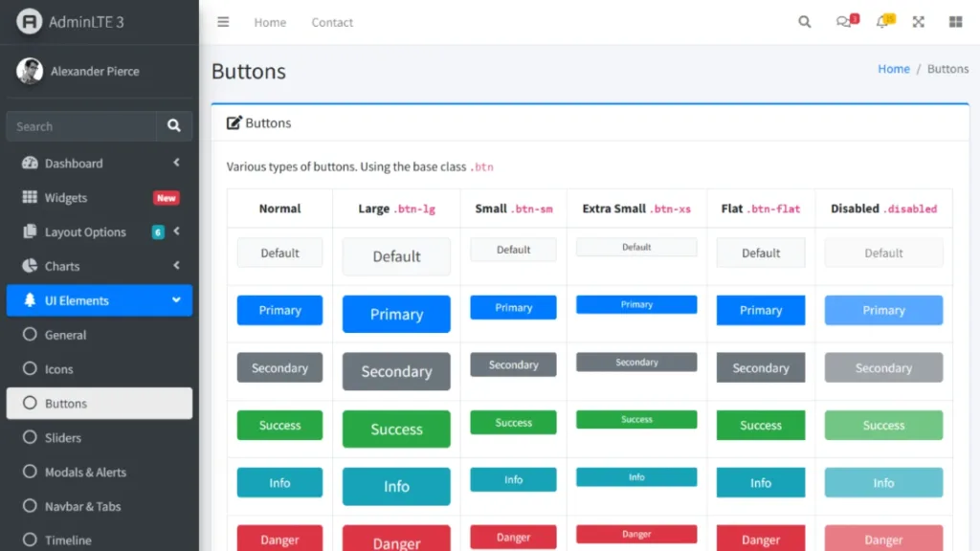980x551 pixels.
Task: Click the Widgets grid icon in sidebar
Action: click(30, 197)
